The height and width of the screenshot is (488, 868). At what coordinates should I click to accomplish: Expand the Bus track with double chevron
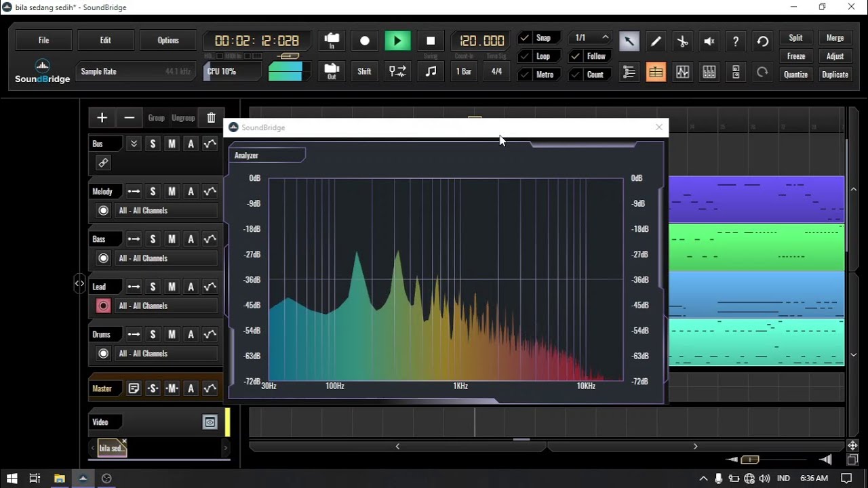pyautogui.click(x=134, y=144)
